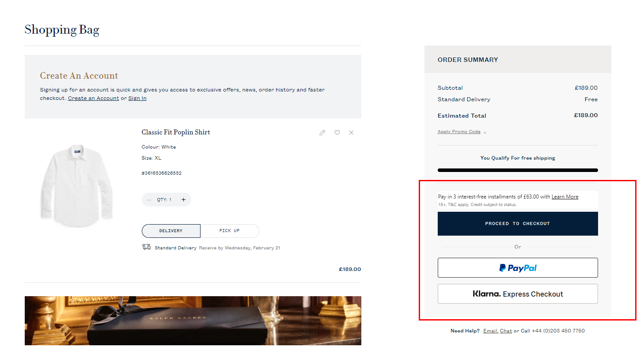Click the Ralph Lauren gift box banner
This screenshot has height=355, width=644.
click(193, 321)
